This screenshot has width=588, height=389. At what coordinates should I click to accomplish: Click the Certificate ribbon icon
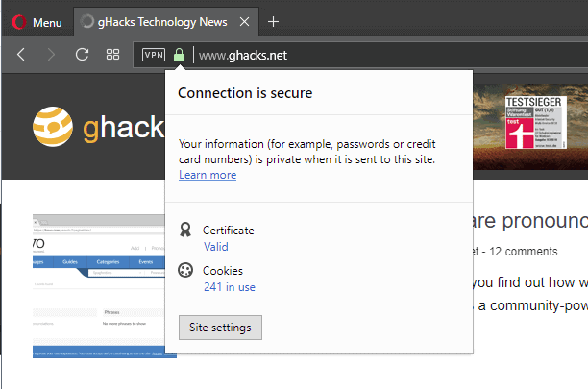click(185, 230)
